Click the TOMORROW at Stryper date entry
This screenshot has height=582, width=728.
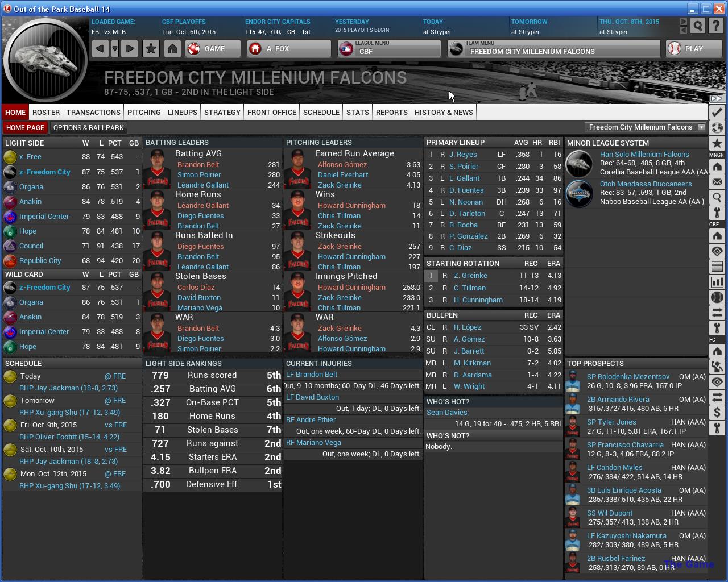click(x=552, y=27)
